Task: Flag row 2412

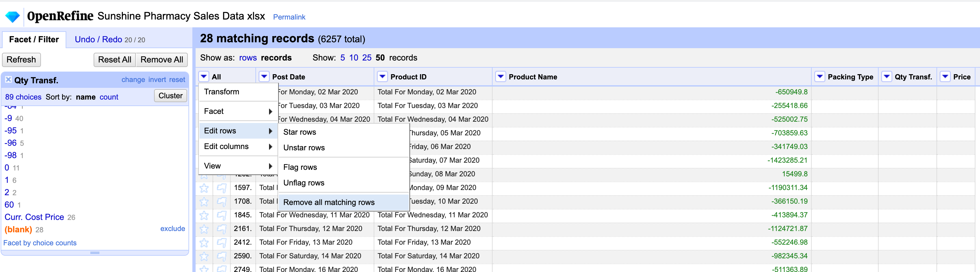Action: pyautogui.click(x=221, y=243)
